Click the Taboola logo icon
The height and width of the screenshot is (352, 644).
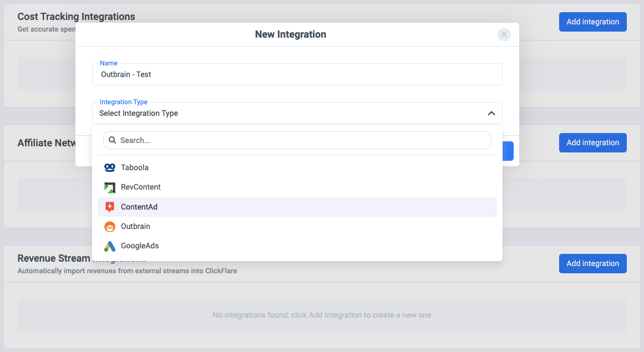pyautogui.click(x=110, y=167)
